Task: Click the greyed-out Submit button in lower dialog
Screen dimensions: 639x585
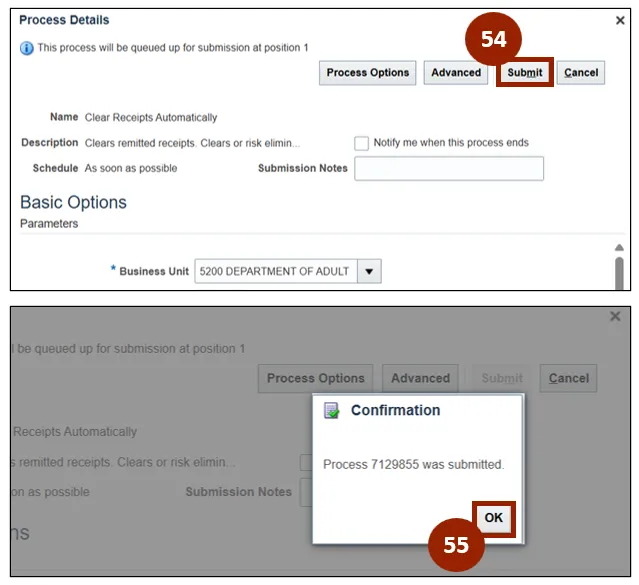Action: [502, 378]
